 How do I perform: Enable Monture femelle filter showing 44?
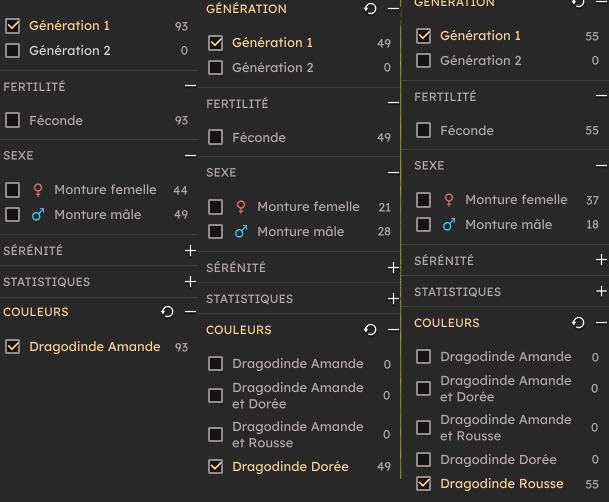point(12,190)
